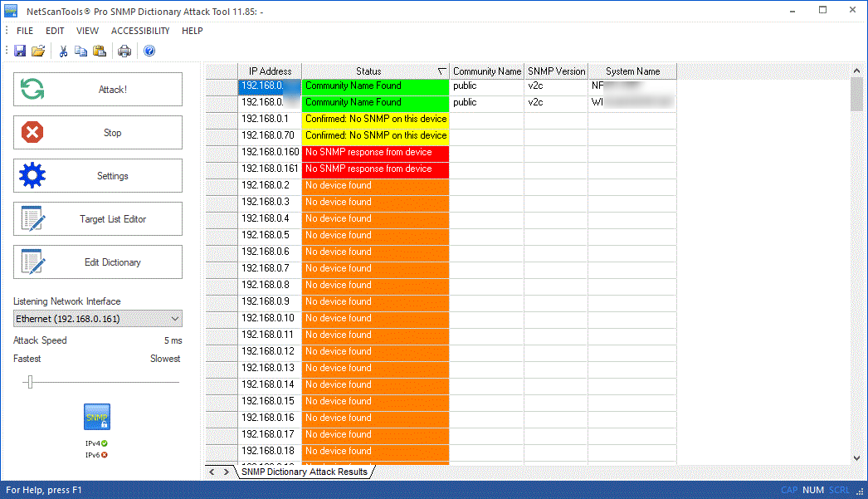Open the EDIT menu

coord(55,31)
